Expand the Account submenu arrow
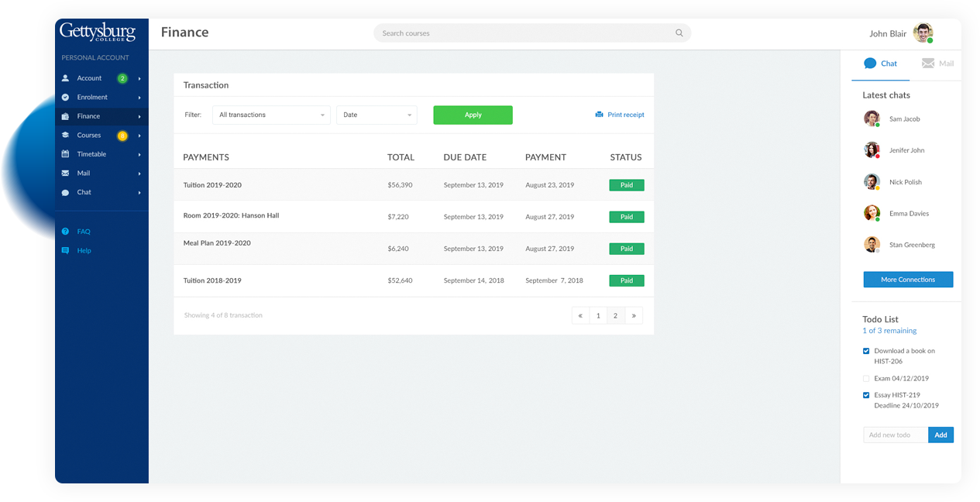Screen dimensions: 980x502 click(x=139, y=78)
